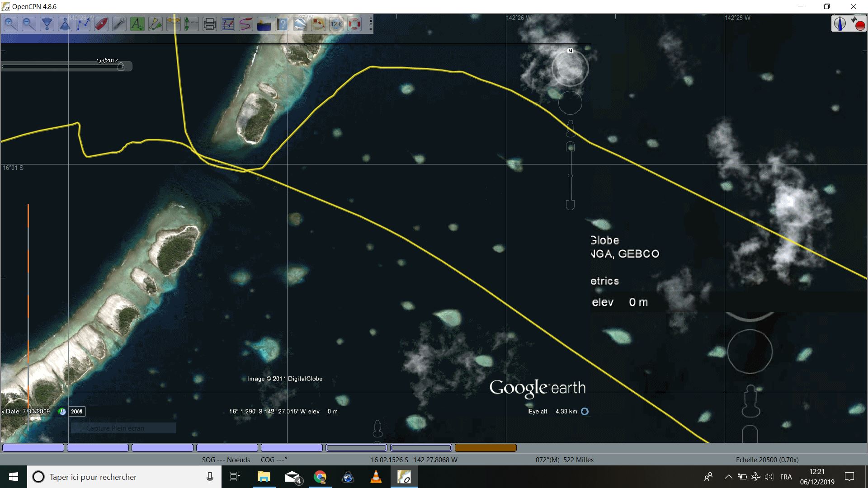Open settings wrench icon in toolbar
The width and height of the screenshot is (868, 488).
[119, 24]
